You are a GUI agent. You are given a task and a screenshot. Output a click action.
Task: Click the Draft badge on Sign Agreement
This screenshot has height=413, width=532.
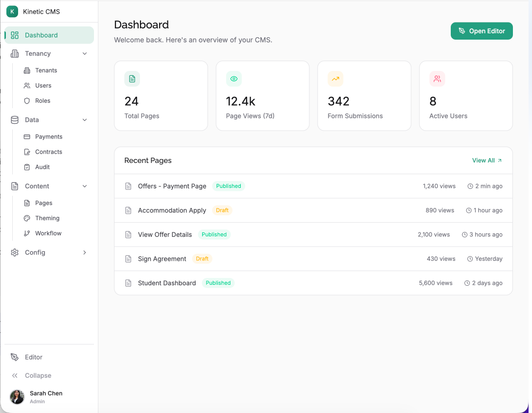point(202,258)
